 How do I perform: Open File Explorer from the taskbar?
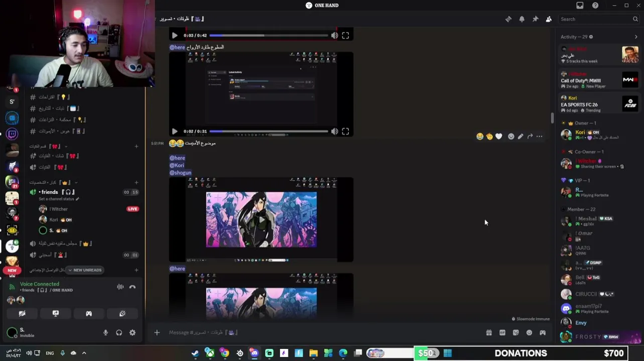click(x=314, y=353)
